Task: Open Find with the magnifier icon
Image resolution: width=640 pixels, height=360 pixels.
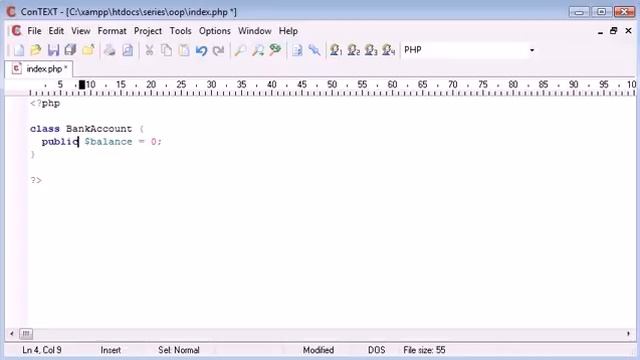Action: (240, 50)
